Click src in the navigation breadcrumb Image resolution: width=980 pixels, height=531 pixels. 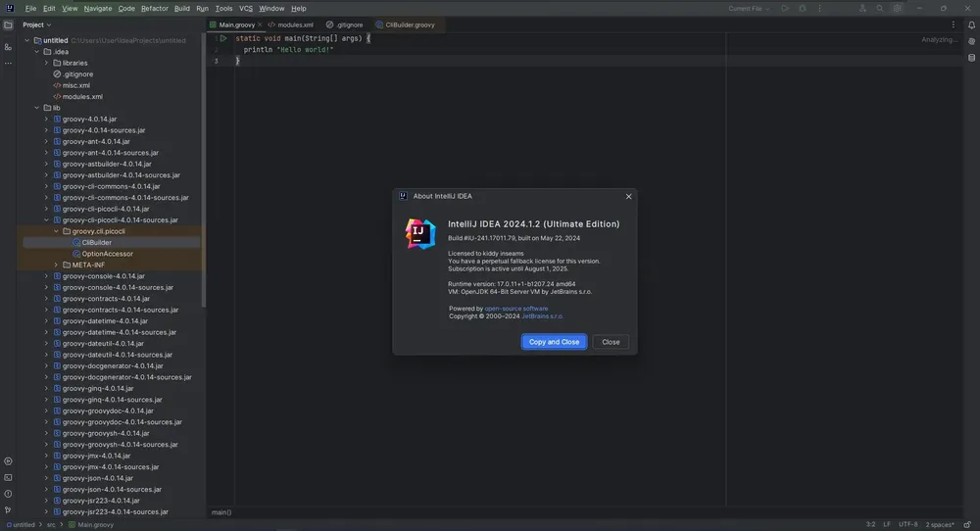tap(51, 525)
